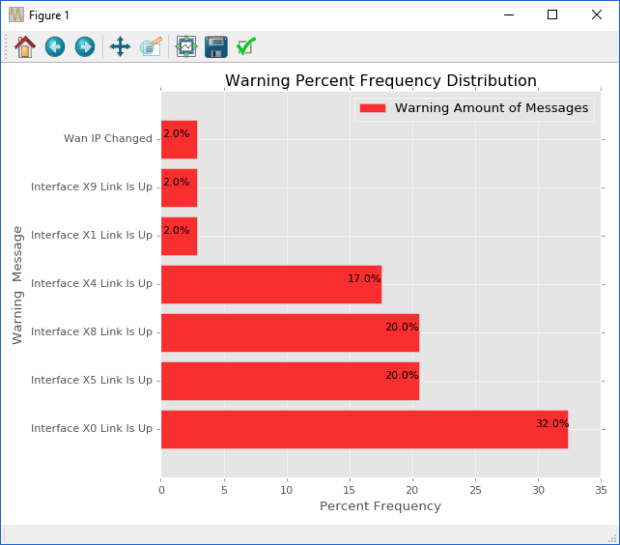The image size is (620, 545).
Task: Click the Figure 1 window icon
Action: click(x=16, y=15)
